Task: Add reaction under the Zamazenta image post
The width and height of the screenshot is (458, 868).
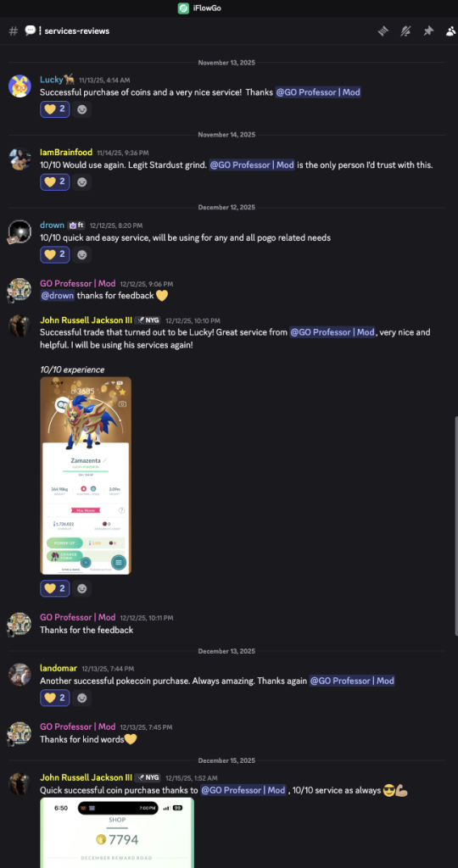Action: pos(82,588)
